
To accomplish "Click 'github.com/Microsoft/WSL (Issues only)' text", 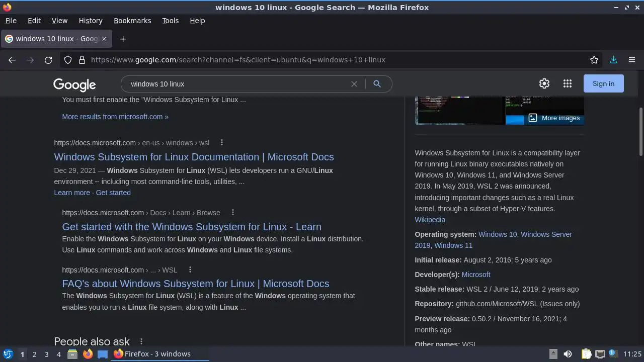I will click(518, 304).
